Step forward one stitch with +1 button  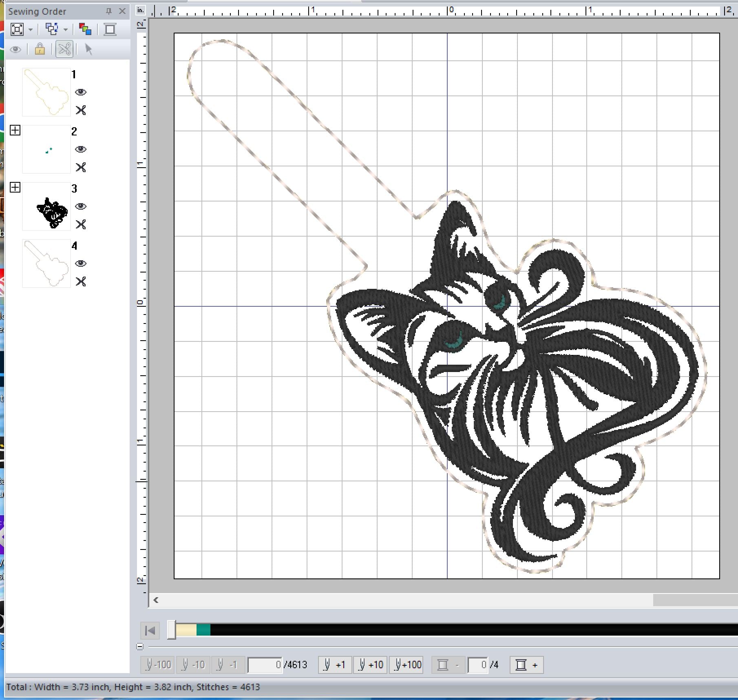coord(335,665)
